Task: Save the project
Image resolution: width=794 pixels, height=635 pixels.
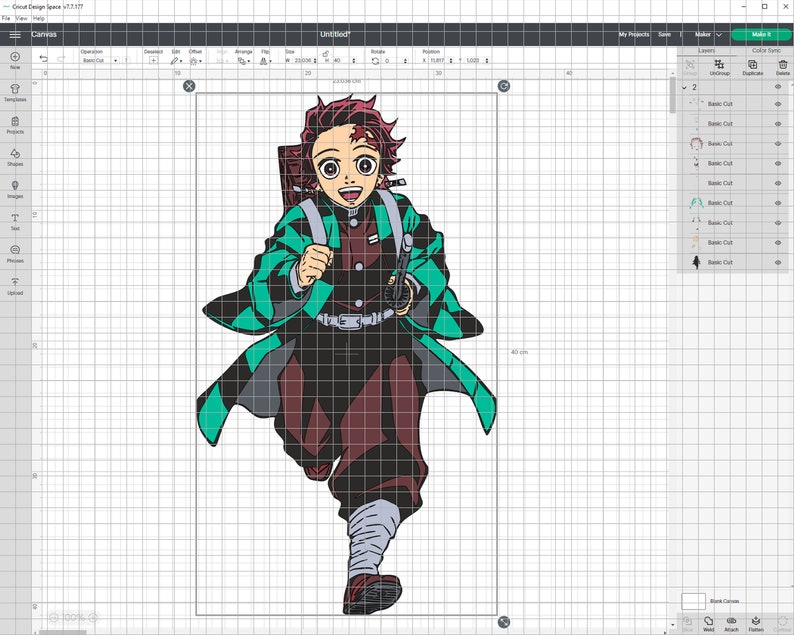Action: (x=664, y=35)
